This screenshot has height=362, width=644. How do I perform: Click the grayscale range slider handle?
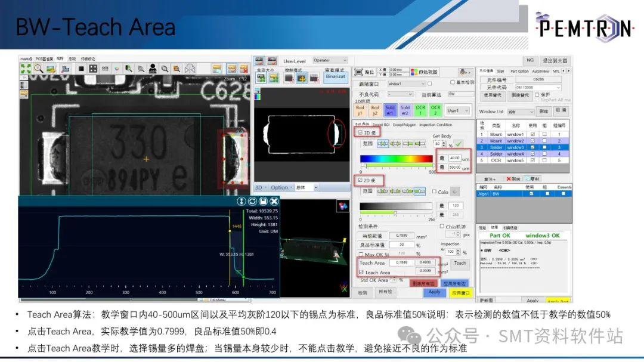pyautogui.click(x=395, y=212)
